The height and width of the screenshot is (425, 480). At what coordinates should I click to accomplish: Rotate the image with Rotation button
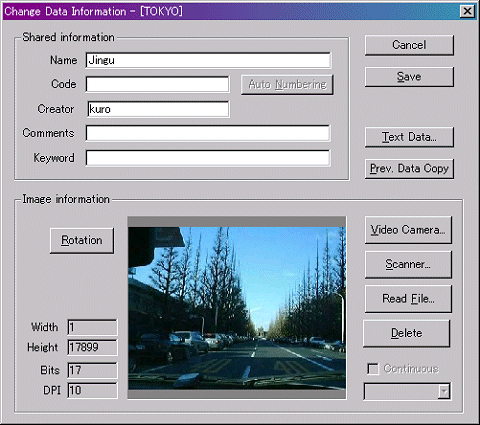pos(82,240)
